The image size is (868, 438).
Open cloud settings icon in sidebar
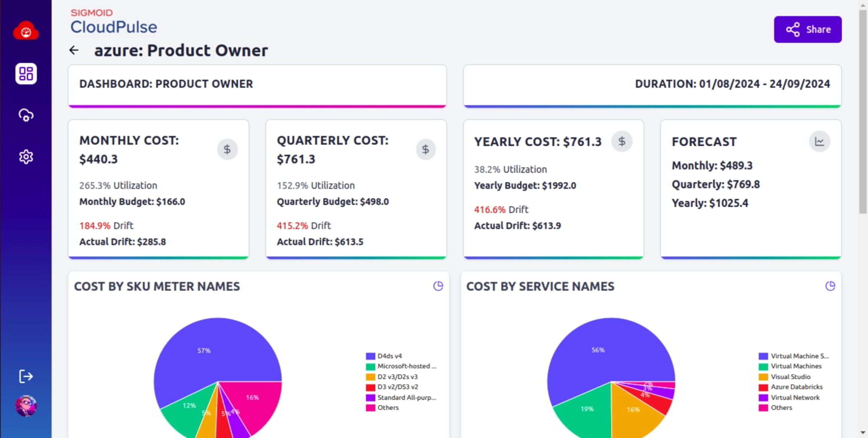pos(26,115)
